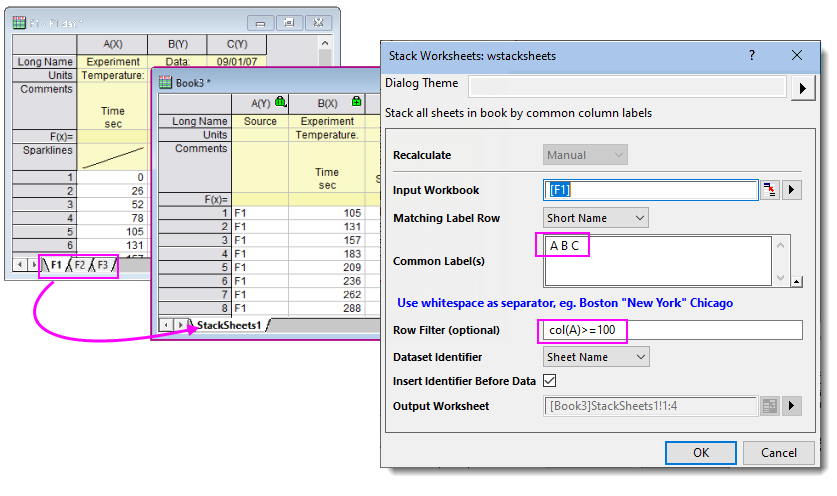Click the F1 workbook window icon
This screenshot has height=496, width=837.
(x=19, y=22)
